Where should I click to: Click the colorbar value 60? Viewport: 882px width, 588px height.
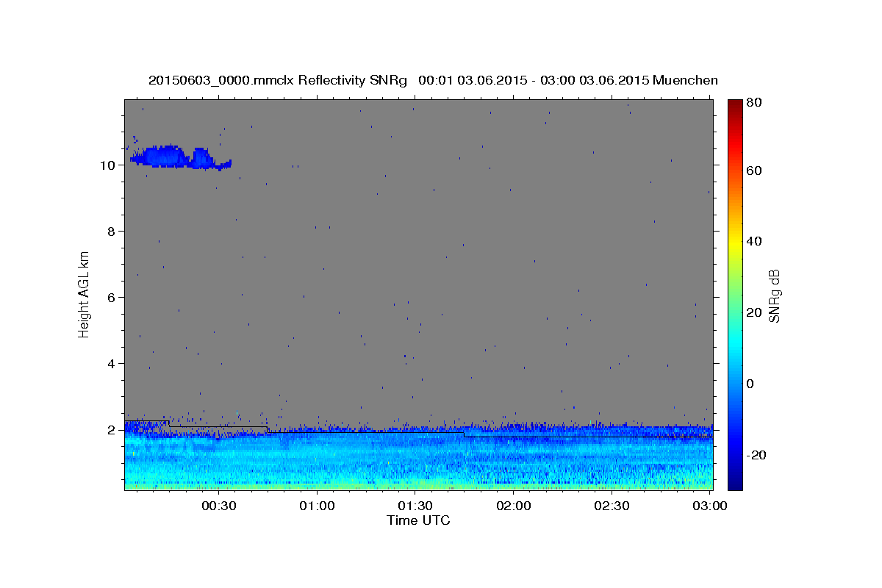point(755,171)
